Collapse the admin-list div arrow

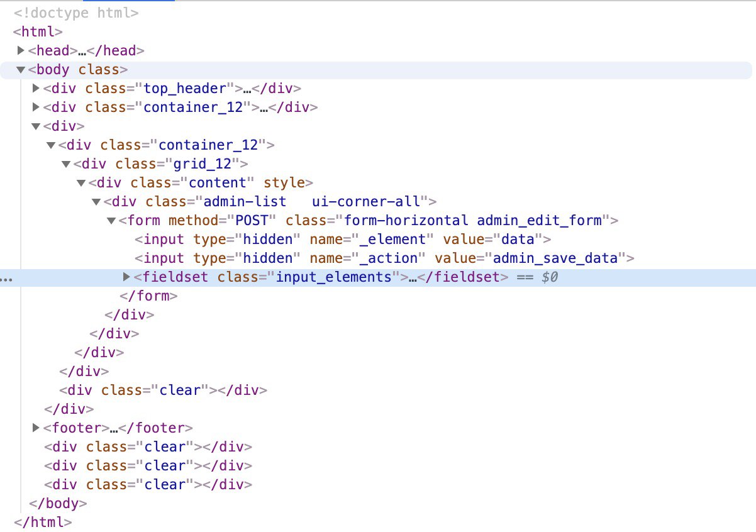[x=97, y=201]
